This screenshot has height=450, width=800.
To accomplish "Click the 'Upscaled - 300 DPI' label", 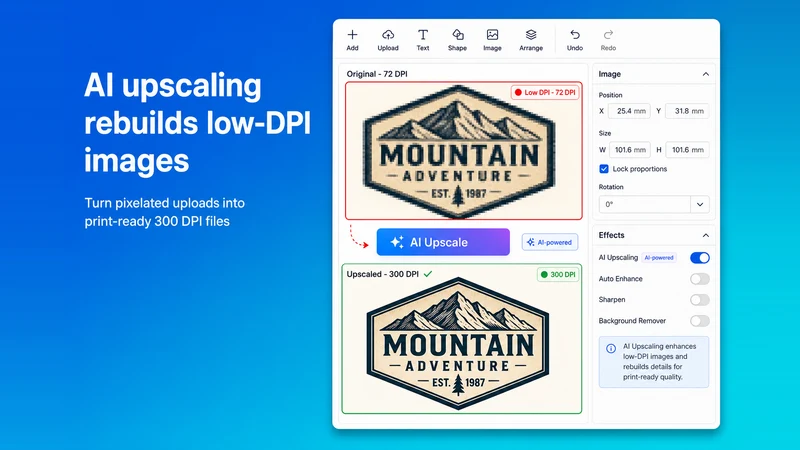I will coord(383,274).
